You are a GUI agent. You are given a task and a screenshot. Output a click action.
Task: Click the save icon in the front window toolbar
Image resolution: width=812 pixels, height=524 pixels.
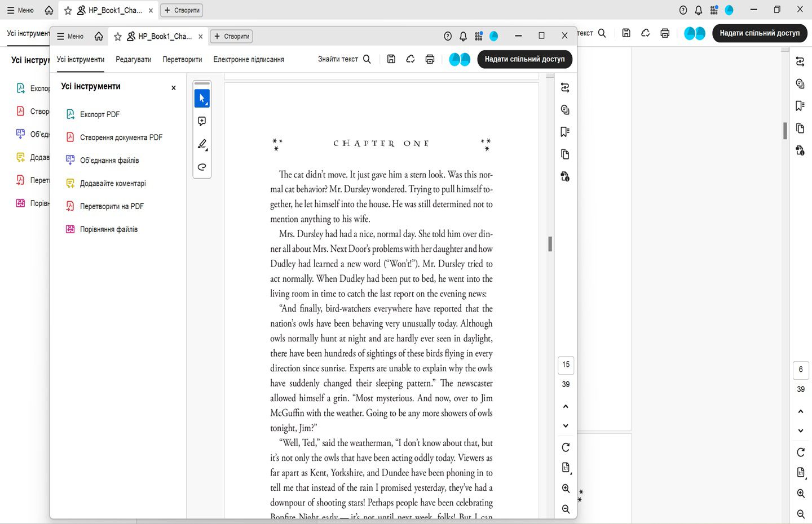pos(391,59)
